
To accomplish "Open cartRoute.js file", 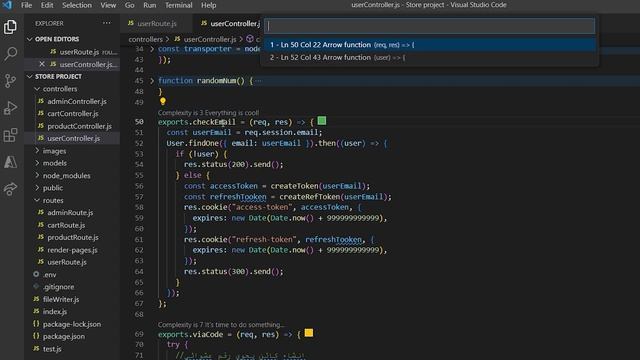I will [72, 225].
